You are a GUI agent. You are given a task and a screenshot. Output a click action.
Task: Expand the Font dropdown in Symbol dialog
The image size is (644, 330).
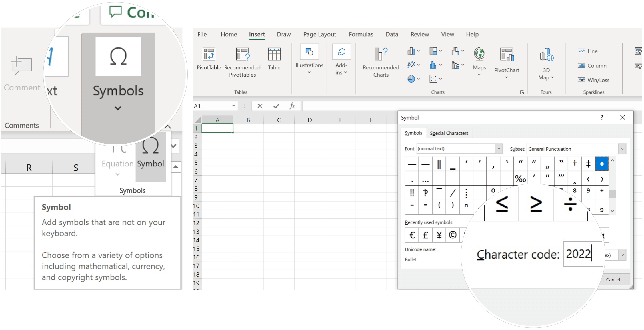tap(499, 149)
